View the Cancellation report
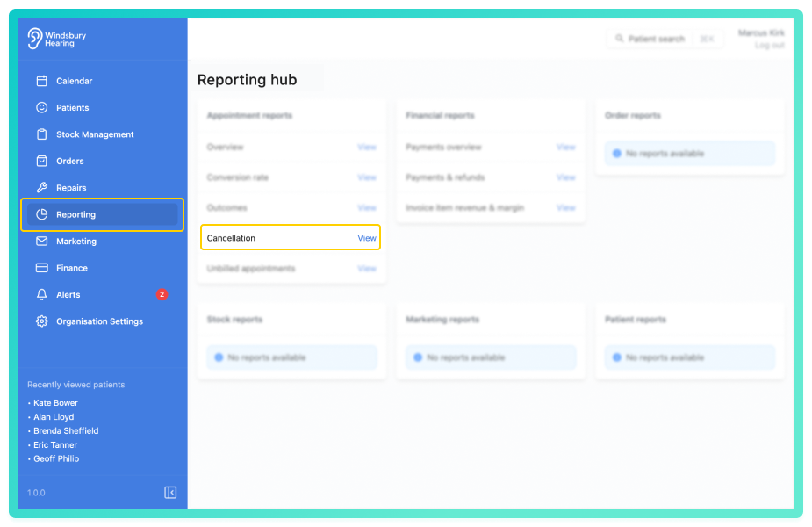812x527 pixels. 367,238
